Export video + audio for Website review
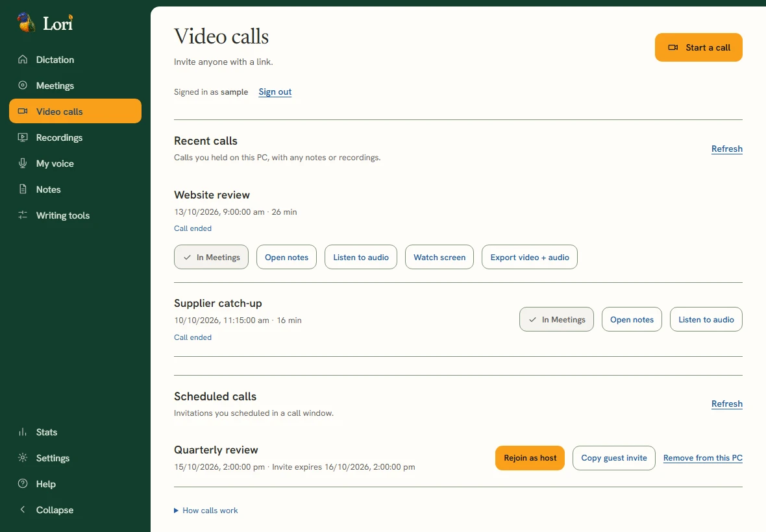This screenshot has width=766, height=532. click(x=530, y=257)
